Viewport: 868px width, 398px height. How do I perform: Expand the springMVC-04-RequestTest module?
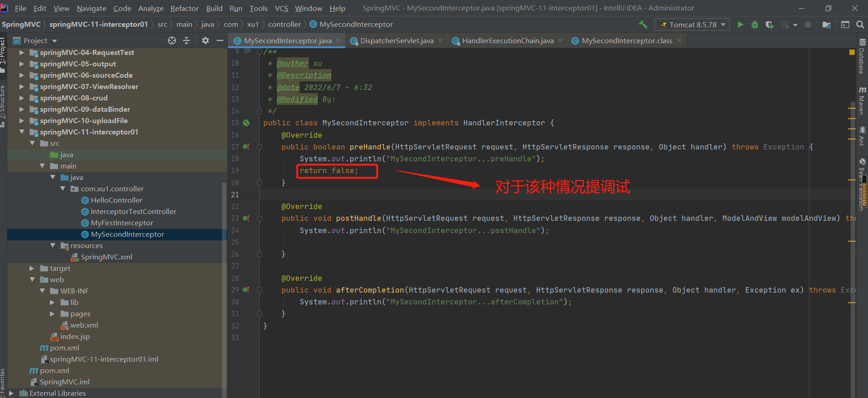pos(21,52)
